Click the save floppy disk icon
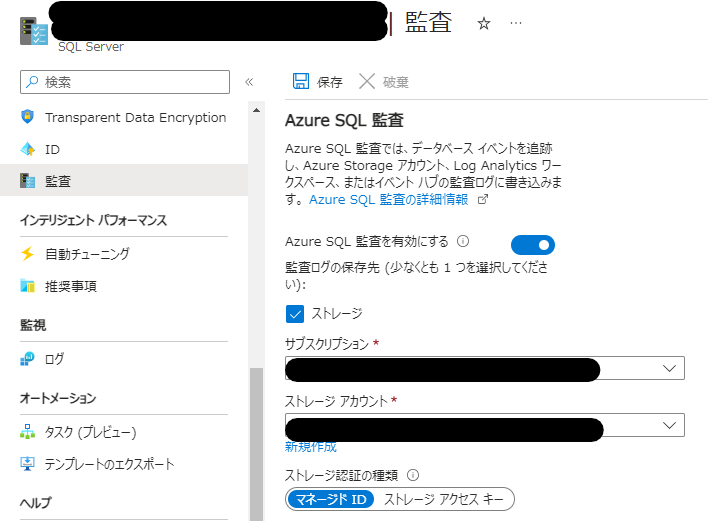Screen dimensions: 708x521 [x=301, y=81]
